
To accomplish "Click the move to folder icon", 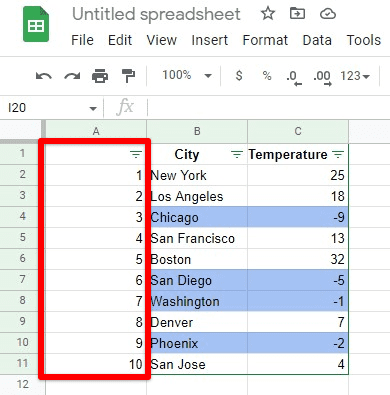I will [297, 14].
